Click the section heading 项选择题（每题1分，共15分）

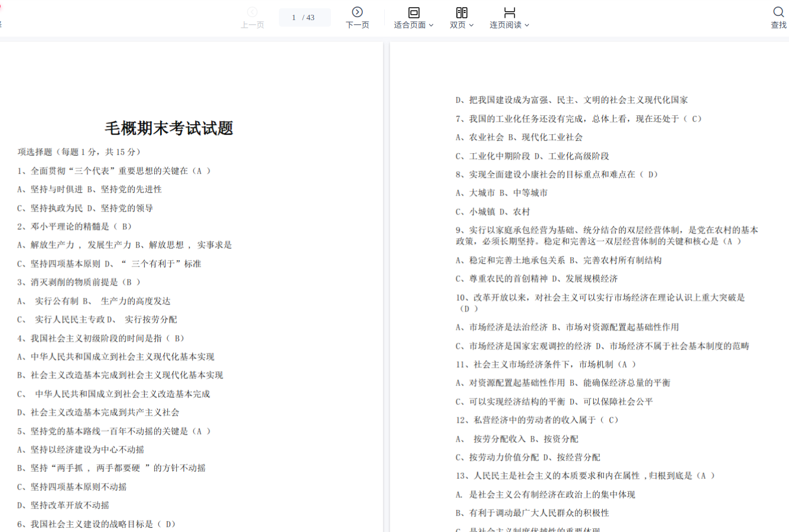[x=79, y=152]
